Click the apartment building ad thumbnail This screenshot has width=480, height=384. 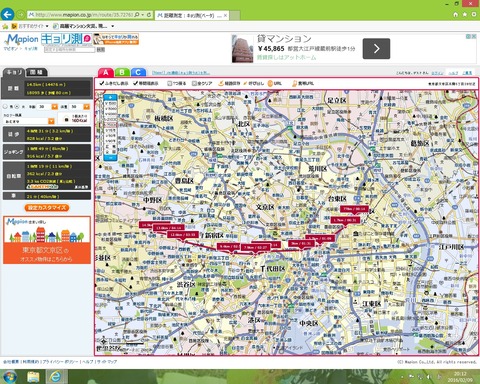242,49
